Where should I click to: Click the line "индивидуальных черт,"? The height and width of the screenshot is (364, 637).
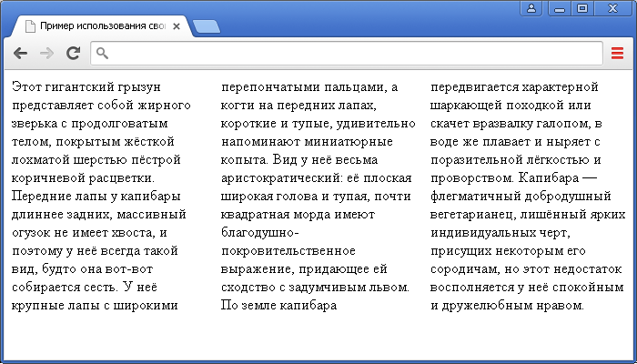pyautogui.click(x=500, y=232)
